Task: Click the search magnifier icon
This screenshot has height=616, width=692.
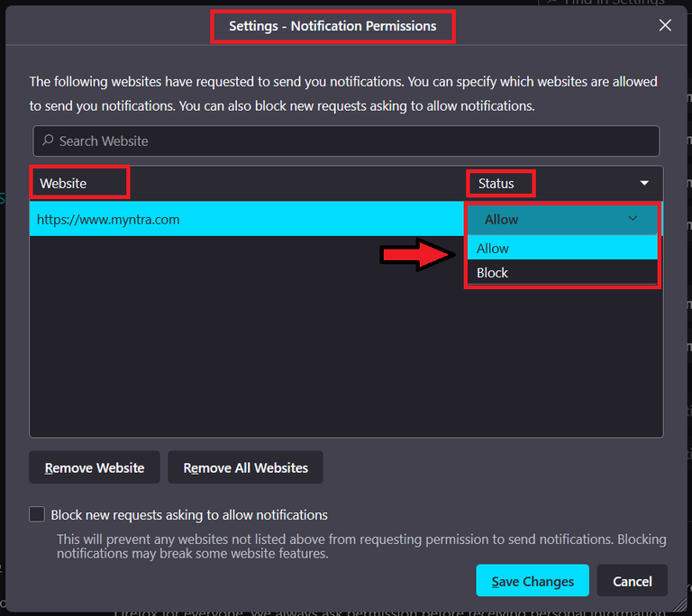Action: click(x=48, y=140)
